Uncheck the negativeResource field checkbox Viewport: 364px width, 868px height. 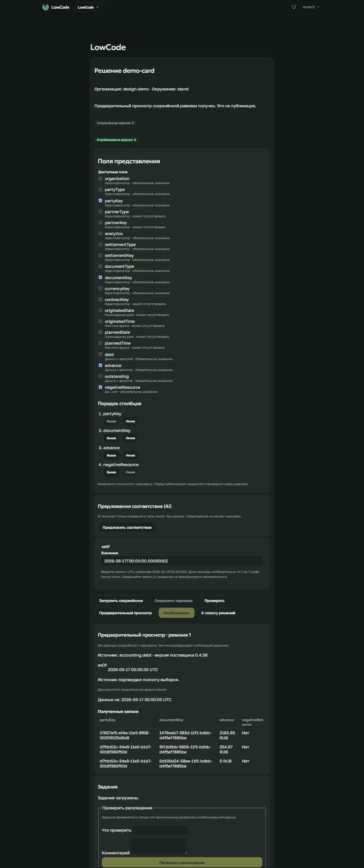coord(101,387)
